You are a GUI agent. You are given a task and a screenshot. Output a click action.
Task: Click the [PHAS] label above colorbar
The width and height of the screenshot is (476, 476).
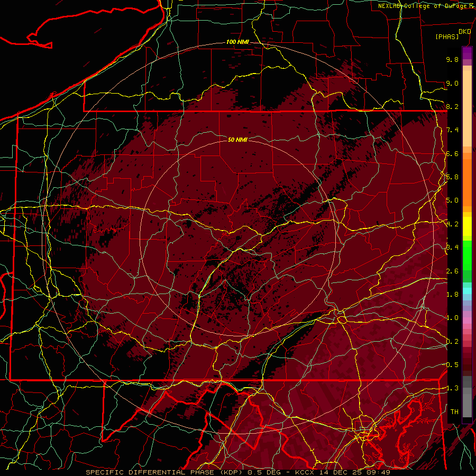point(447,36)
